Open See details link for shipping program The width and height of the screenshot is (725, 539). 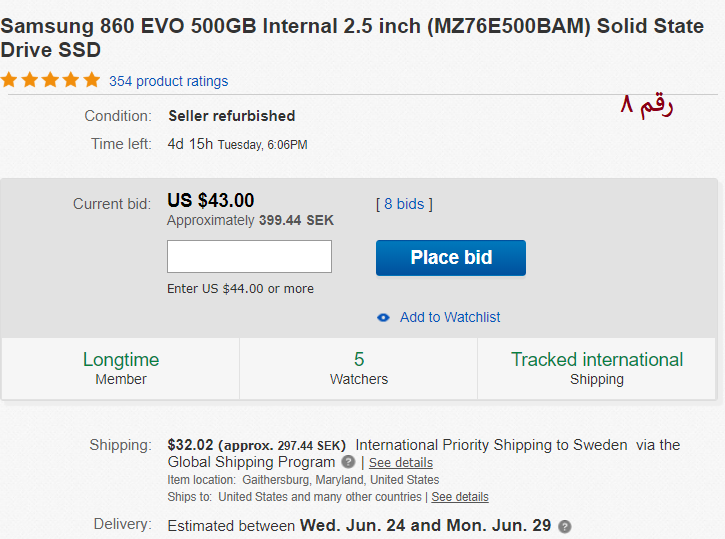(x=401, y=463)
